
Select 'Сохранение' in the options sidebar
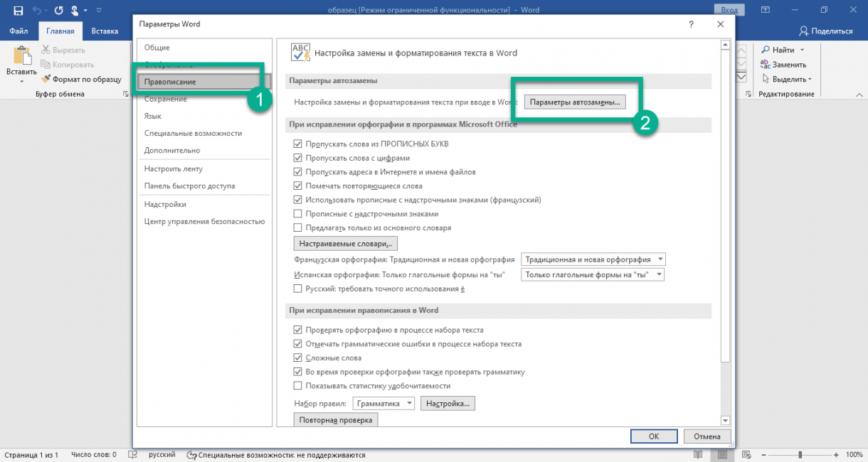pos(165,99)
